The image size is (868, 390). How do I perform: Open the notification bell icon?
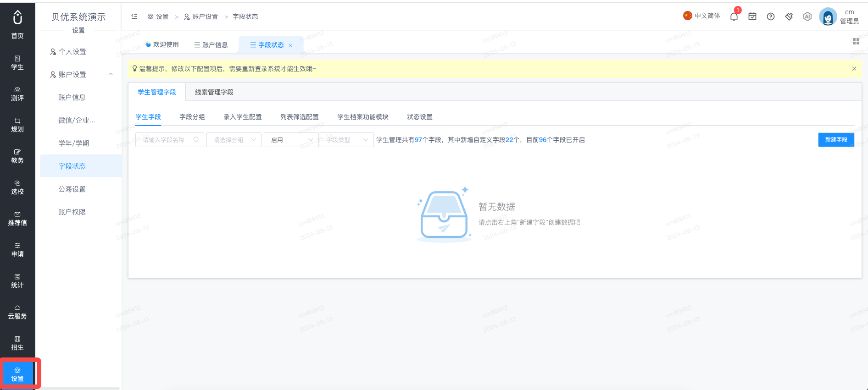[734, 16]
